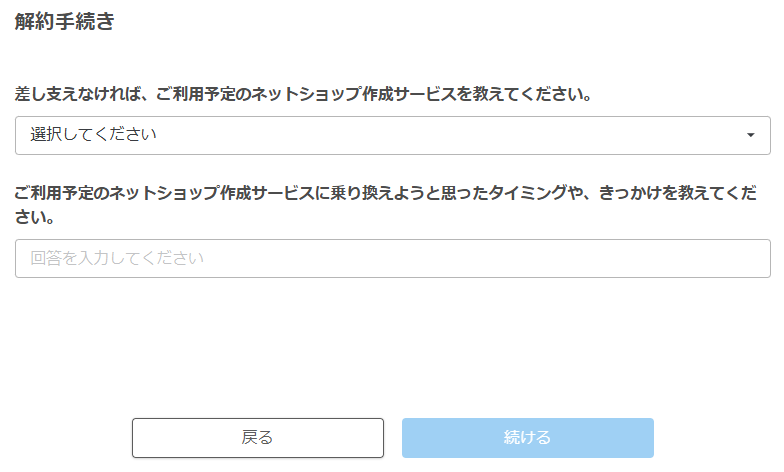Image resolution: width=784 pixels, height=472 pixels.
Task: Click the text of the "戻る" button
Action: point(258,438)
